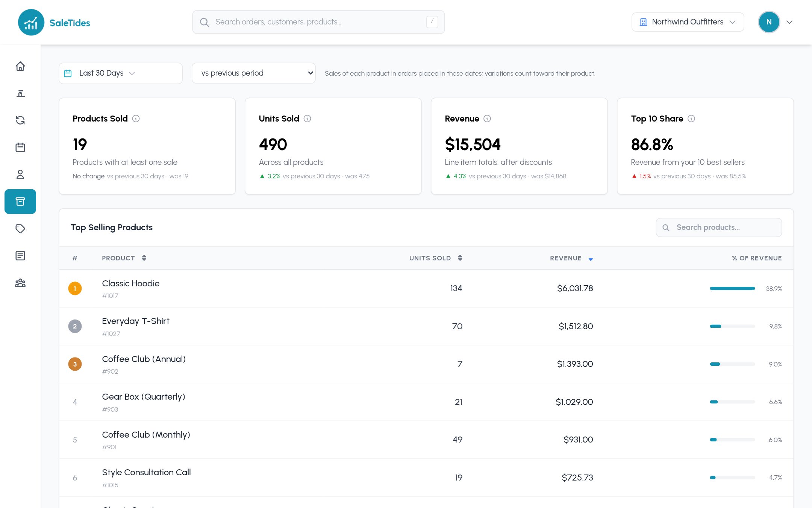The image size is (812, 508).
Task: Focus the Search products field
Action: [x=719, y=227]
